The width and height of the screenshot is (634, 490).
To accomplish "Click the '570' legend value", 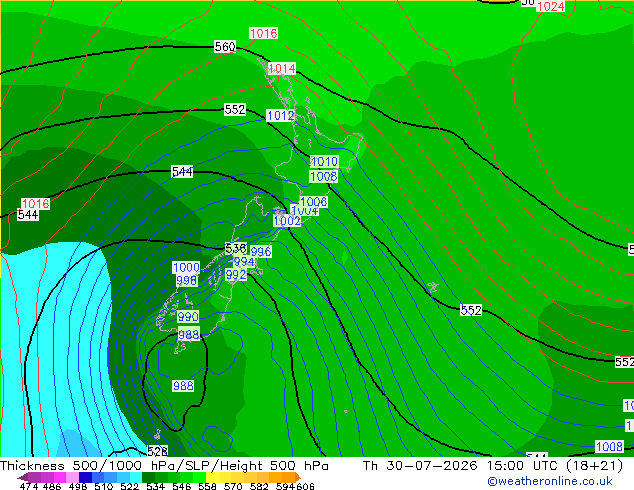I will point(233,486).
